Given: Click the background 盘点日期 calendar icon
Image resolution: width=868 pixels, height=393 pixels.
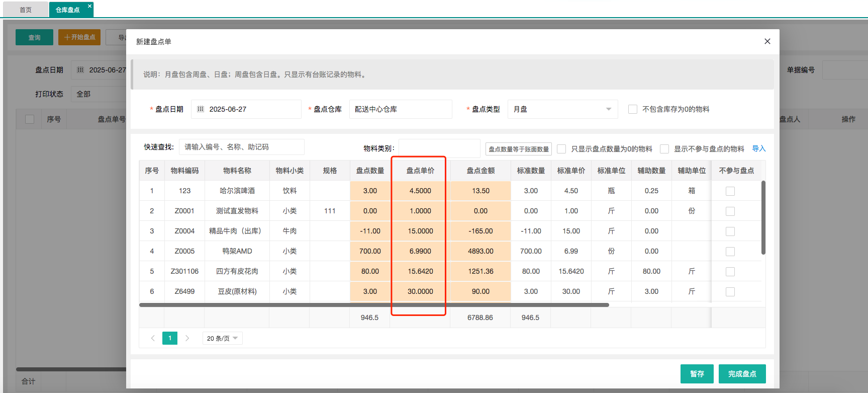Looking at the screenshot, I should 80,70.
